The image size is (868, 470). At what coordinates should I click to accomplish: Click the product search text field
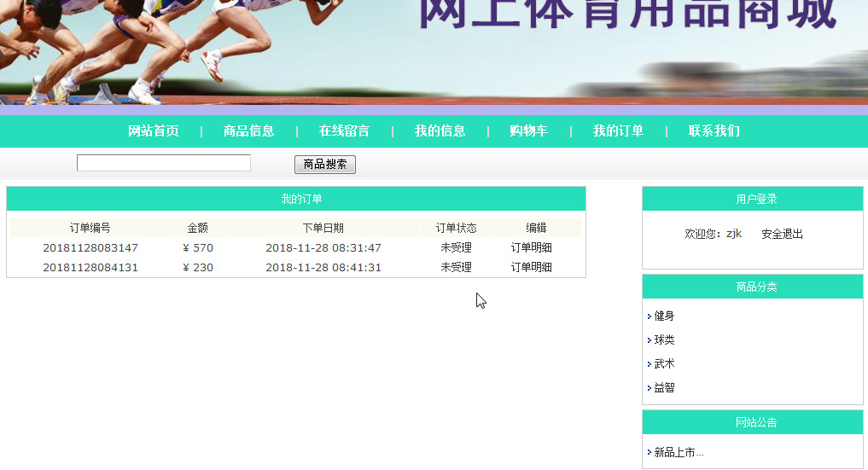(x=163, y=163)
